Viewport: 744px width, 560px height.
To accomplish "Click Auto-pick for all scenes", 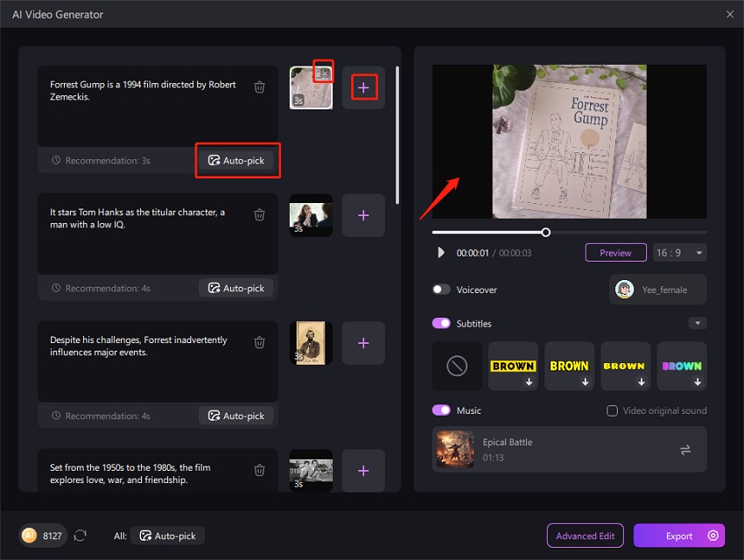I will pos(167,535).
